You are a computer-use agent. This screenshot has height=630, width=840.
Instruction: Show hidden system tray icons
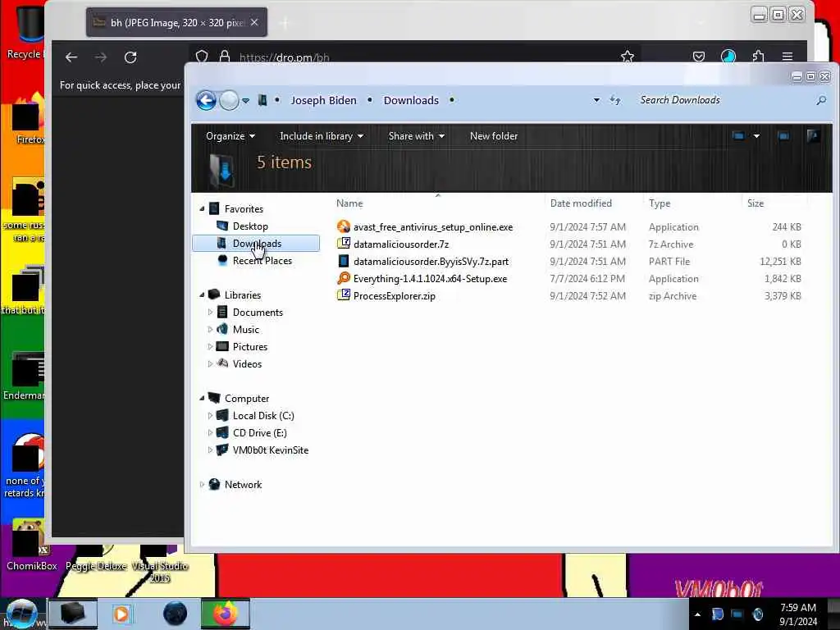(x=697, y=614)
